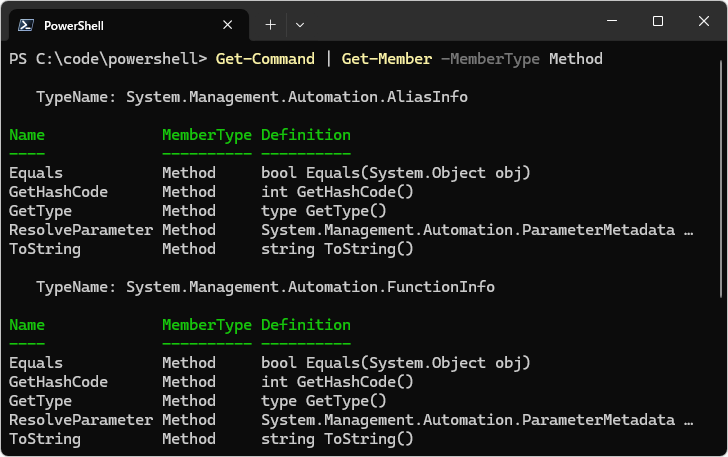This screenshot has height=457, width=728.
Task: Click the MemberType header under AliasInfo
Action: (x=206, y=135)
